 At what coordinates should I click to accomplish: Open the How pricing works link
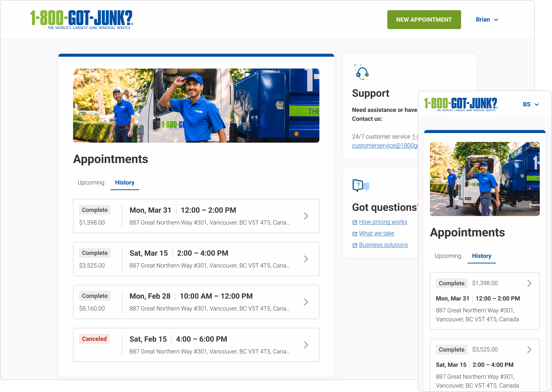coord(383,222)
